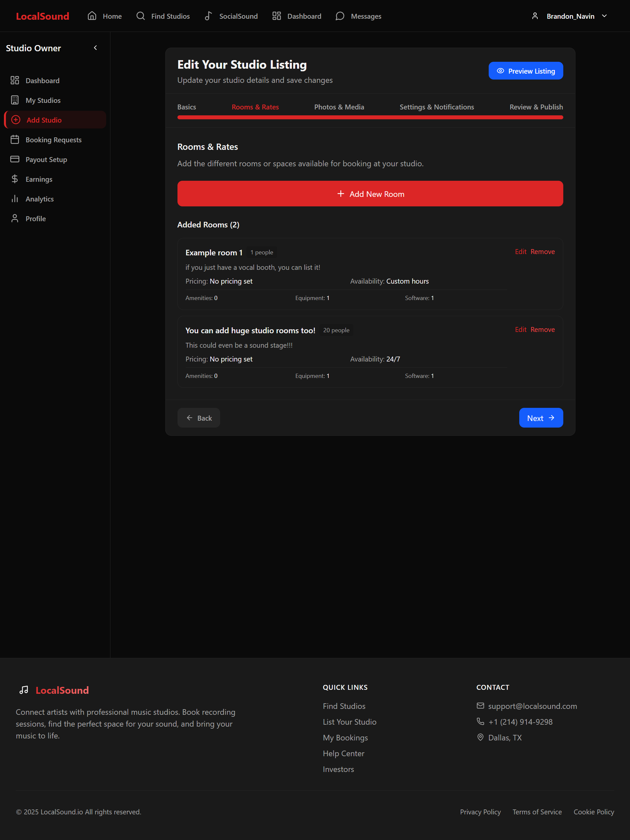The width and height of the screenshot is (630, 840).
Task: Open the Review & Publish tab
Action: point(536,107)
